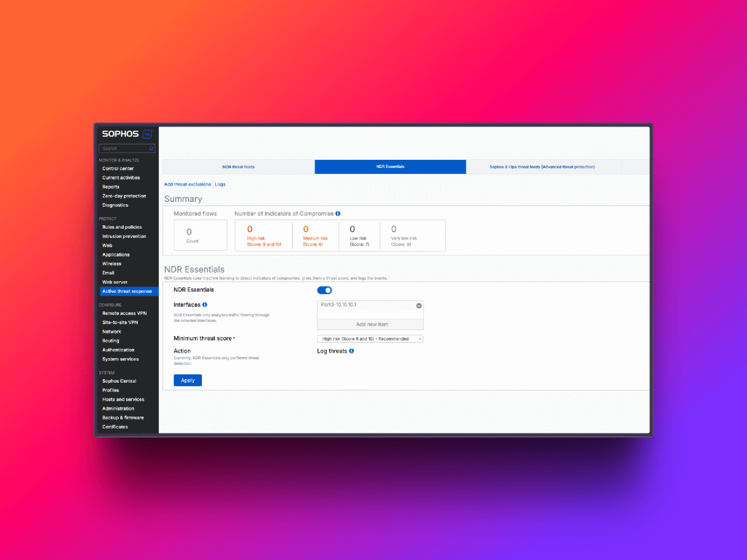Select the NDR Essentials tab
747x560 pixels.
click(390, 167)
